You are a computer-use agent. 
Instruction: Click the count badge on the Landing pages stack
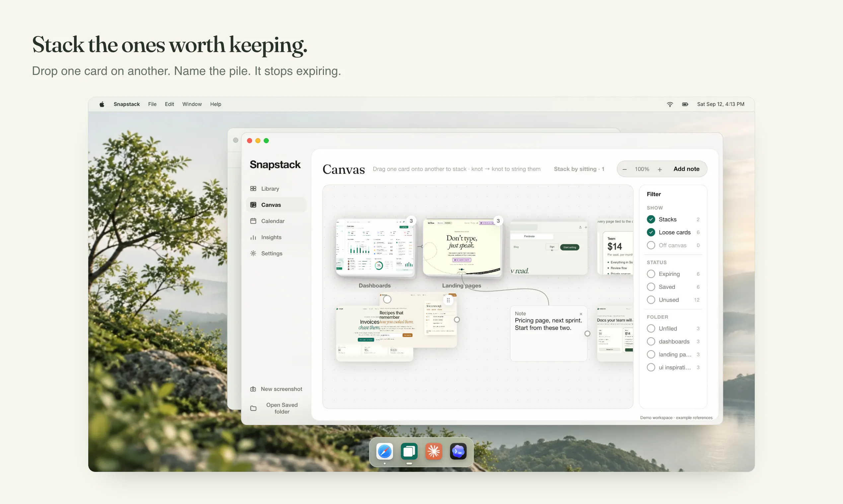point(498,221)
